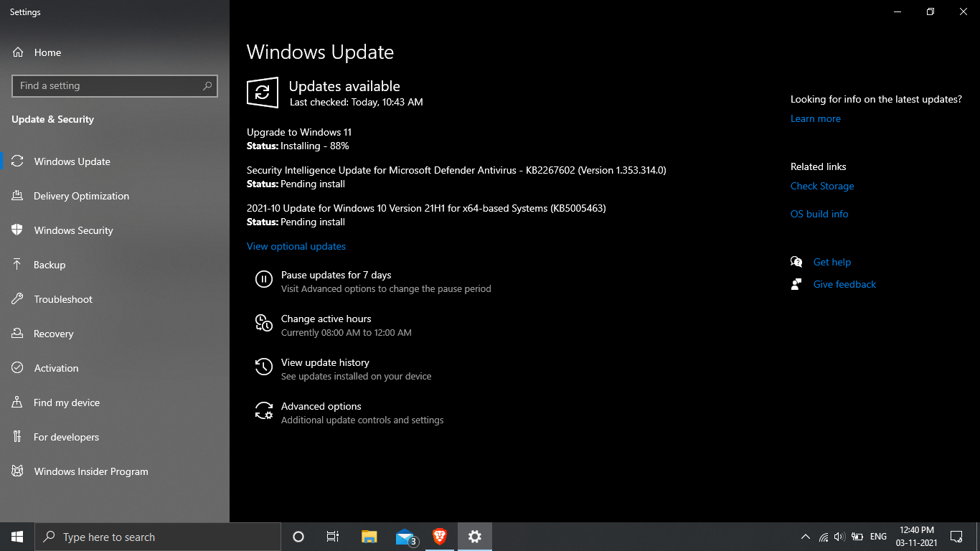Click the gear-sync icon for Advanced options
Screen dimensions: 980x551
point(264,411)
